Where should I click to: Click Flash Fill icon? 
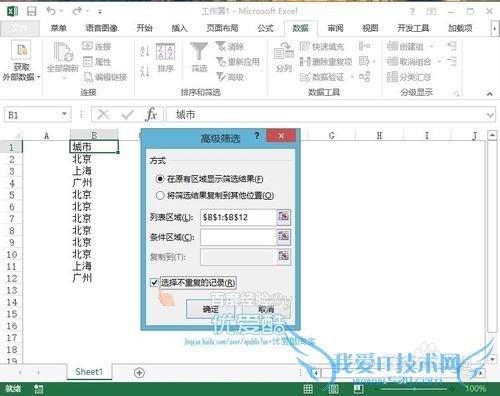[x=305, y=46]
